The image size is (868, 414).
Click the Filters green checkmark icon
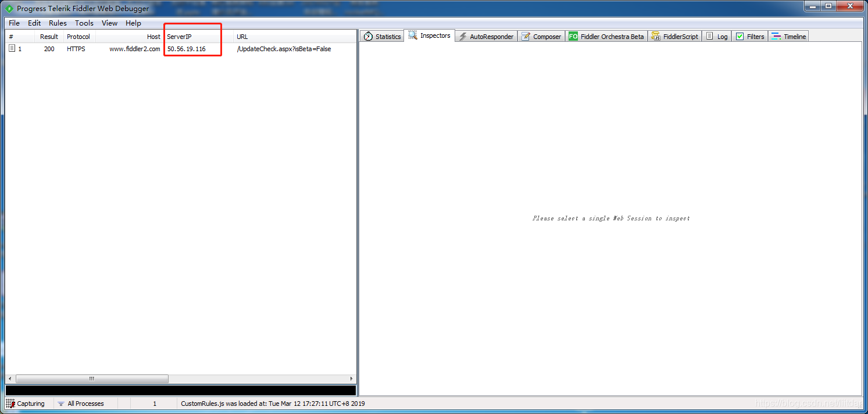click(x=740, y=36)
